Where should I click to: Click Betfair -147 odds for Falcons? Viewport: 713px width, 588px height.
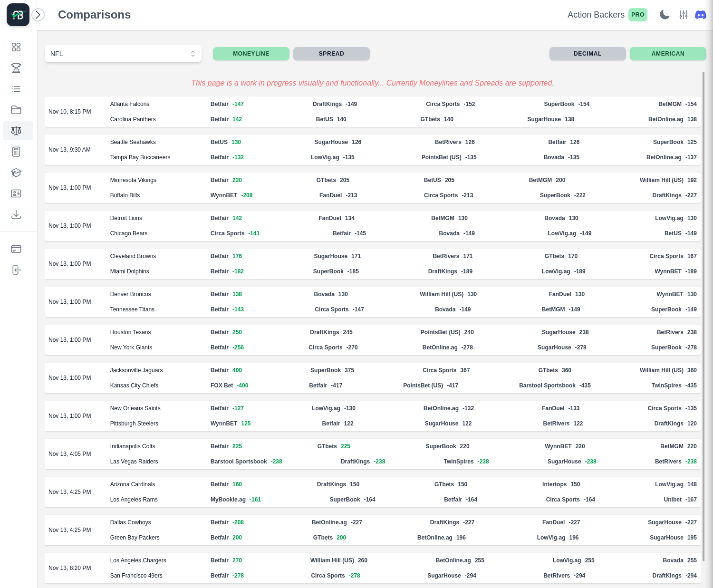(227, 104)
